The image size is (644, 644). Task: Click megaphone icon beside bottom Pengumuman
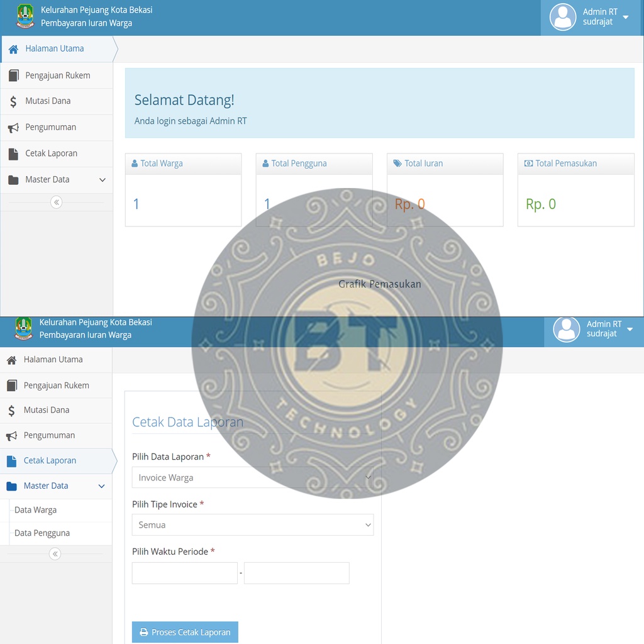[x=11, y=436]
